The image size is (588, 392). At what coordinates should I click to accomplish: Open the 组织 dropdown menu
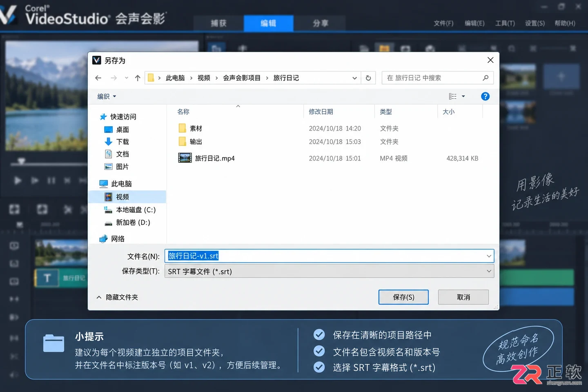(107, 96)
